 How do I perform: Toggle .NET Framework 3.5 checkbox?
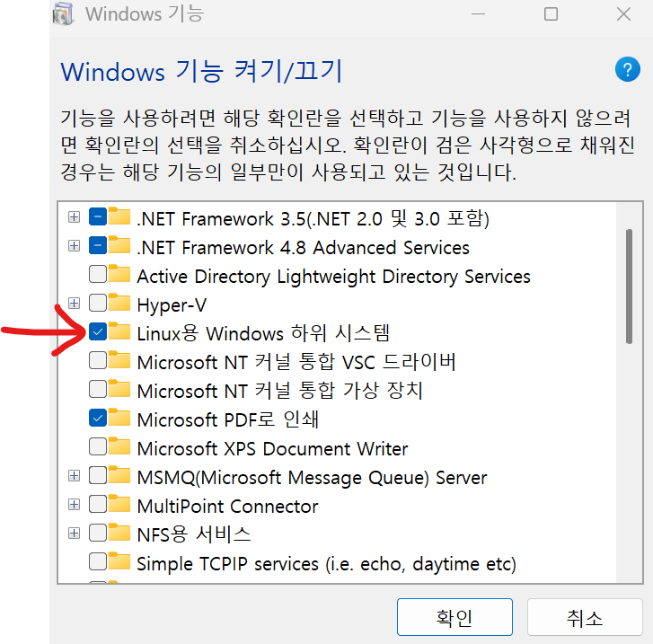click(98, 216)
